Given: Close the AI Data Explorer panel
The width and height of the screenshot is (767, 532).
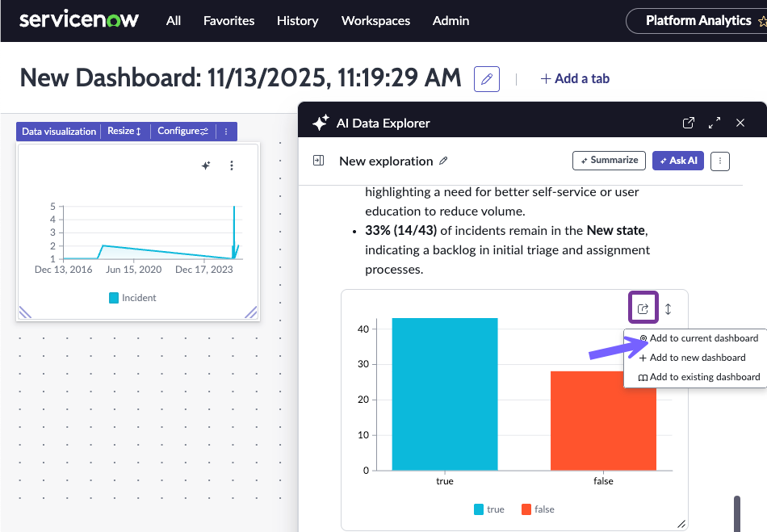Looking at the screenshot, I should [x=740, y=123].
